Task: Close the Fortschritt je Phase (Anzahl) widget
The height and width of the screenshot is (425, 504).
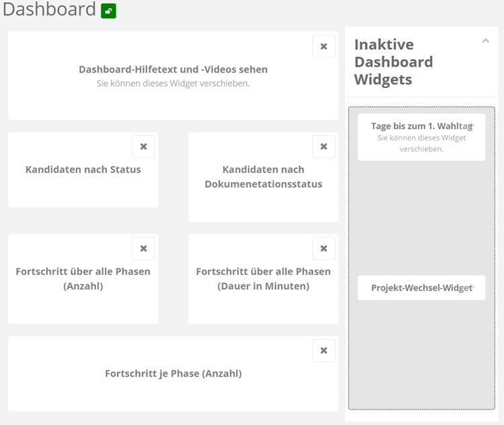Action: (324, 350)
